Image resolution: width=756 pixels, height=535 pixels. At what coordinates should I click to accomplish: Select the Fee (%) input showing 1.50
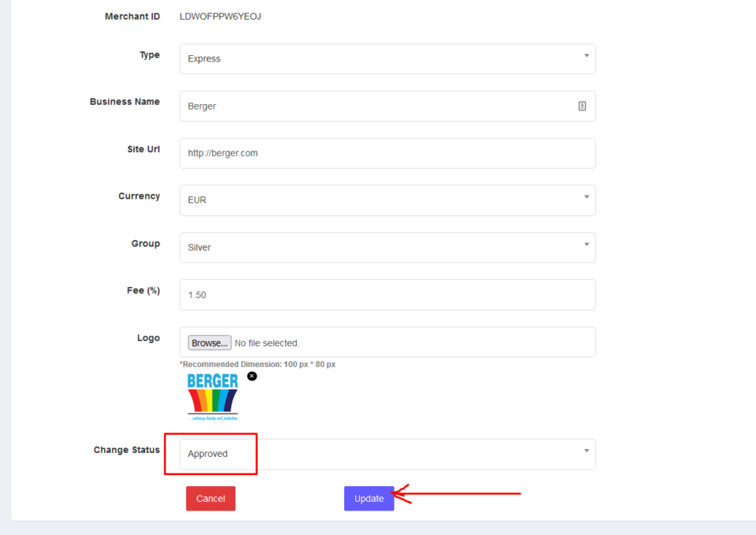[x=387, y=295]
